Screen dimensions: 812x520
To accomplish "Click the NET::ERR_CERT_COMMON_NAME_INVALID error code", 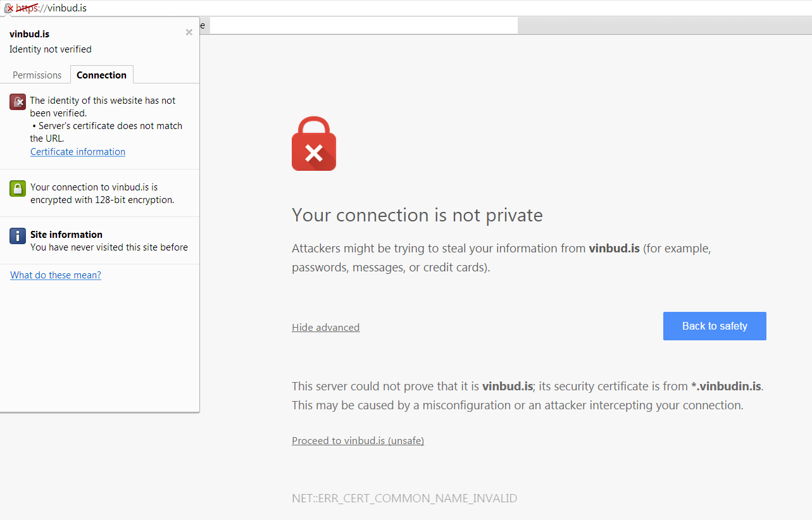I will tap(404, 498).
